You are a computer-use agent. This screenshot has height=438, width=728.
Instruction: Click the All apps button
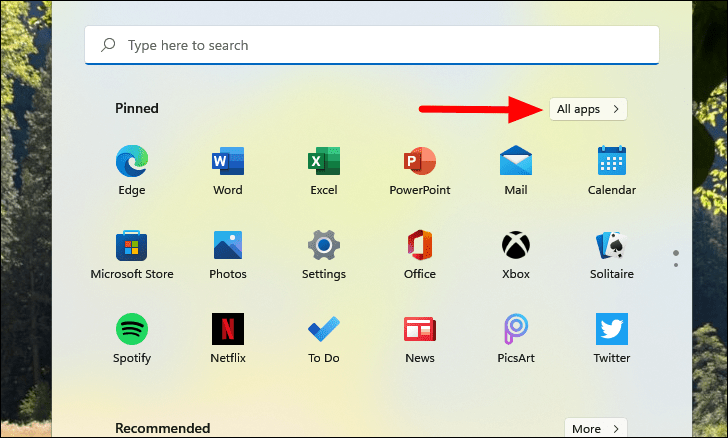[x=588, y=109]
